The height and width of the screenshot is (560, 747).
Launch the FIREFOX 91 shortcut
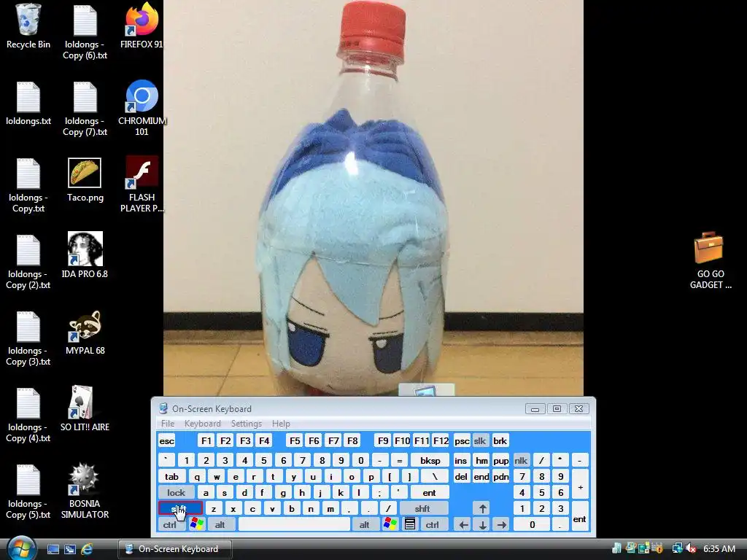point(142,26)
